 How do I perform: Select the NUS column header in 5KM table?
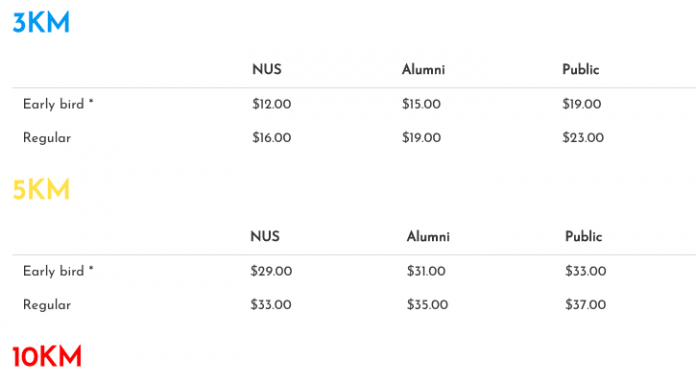pyautogui.click(x=265, y=236)
